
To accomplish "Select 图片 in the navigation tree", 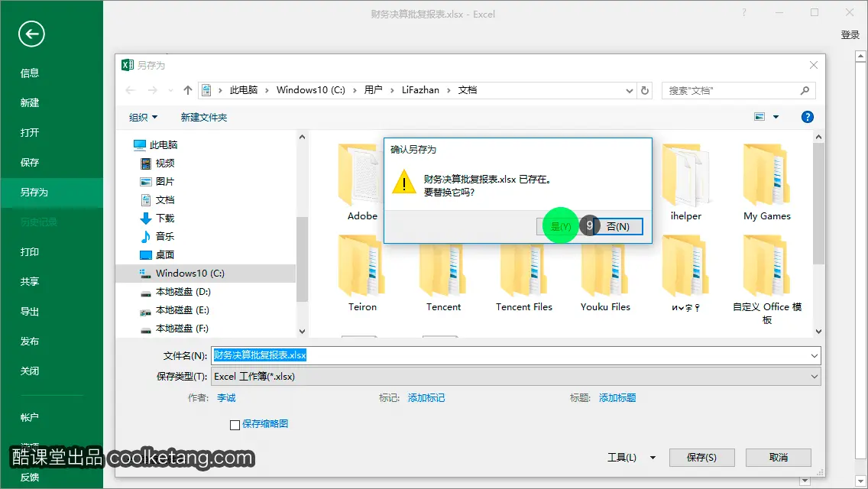I will click(x=157, y=182).
